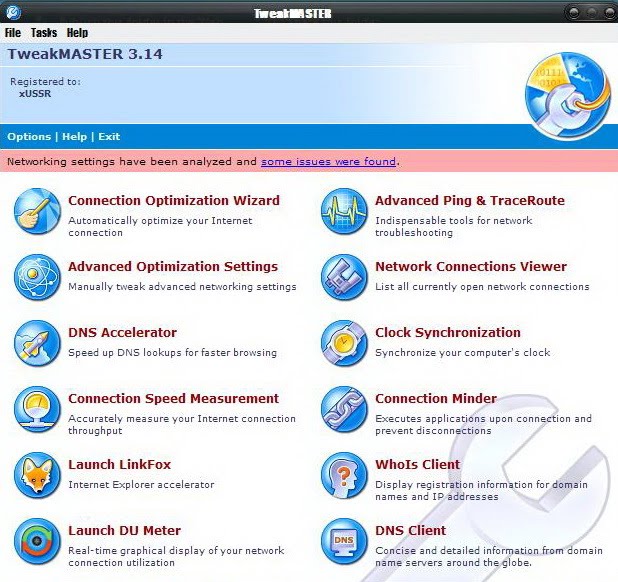Screen dimensions: 618x582
Task: Click the 'TweakMASTER 3.14' heading
Action: point(85,54)
